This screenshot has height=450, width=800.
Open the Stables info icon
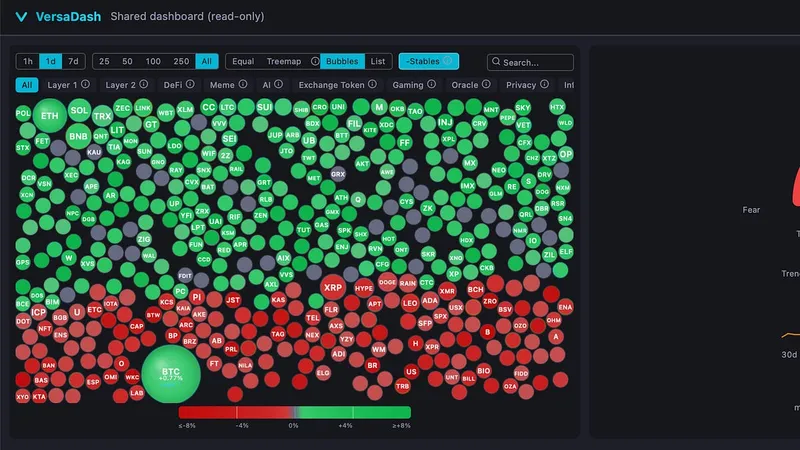coord(447,61)
